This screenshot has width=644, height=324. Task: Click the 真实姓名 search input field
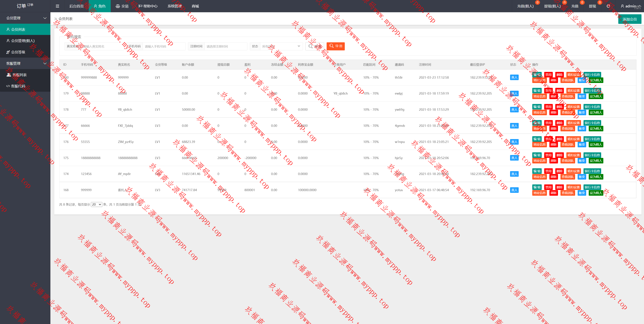click(102, 46)
